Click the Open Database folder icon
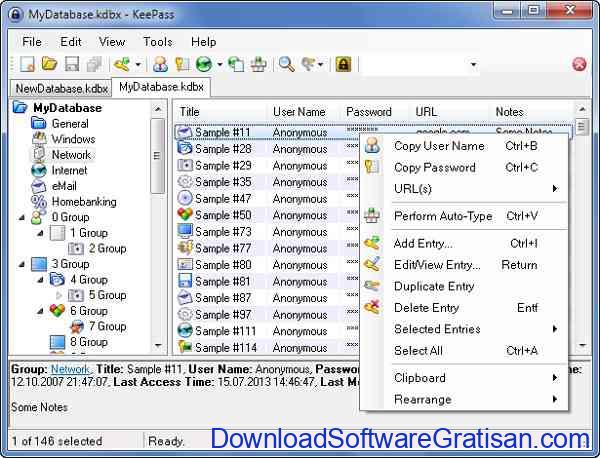The height and width of the screenshot is (458, 600). (x=49, y=64)
